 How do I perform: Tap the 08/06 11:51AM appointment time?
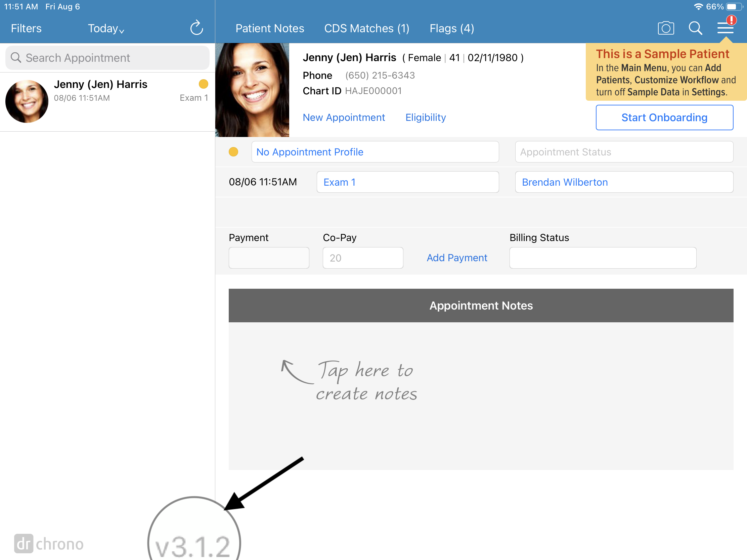[x=263, y=182]
